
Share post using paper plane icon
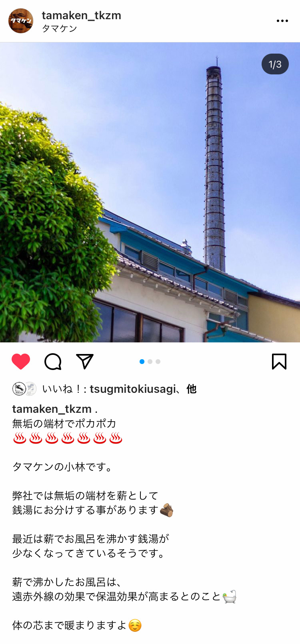point(85,362)
